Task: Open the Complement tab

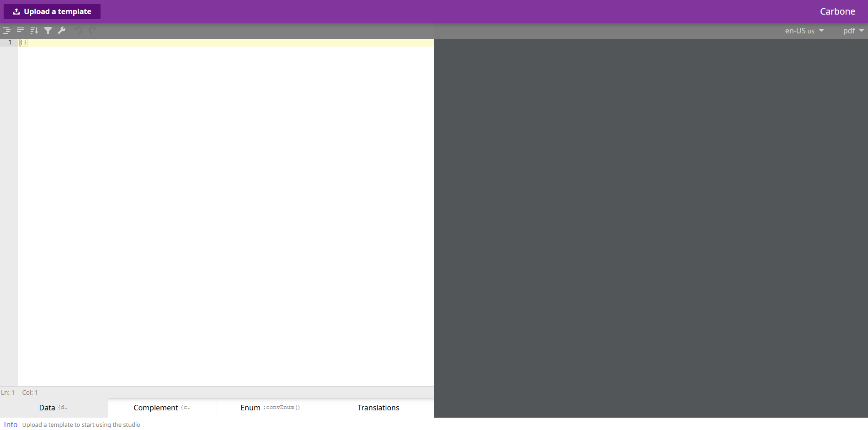Action: 162,408
